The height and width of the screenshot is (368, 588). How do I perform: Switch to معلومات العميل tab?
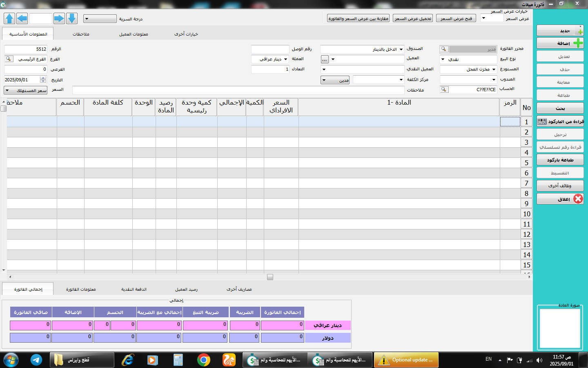coord(134,34)
